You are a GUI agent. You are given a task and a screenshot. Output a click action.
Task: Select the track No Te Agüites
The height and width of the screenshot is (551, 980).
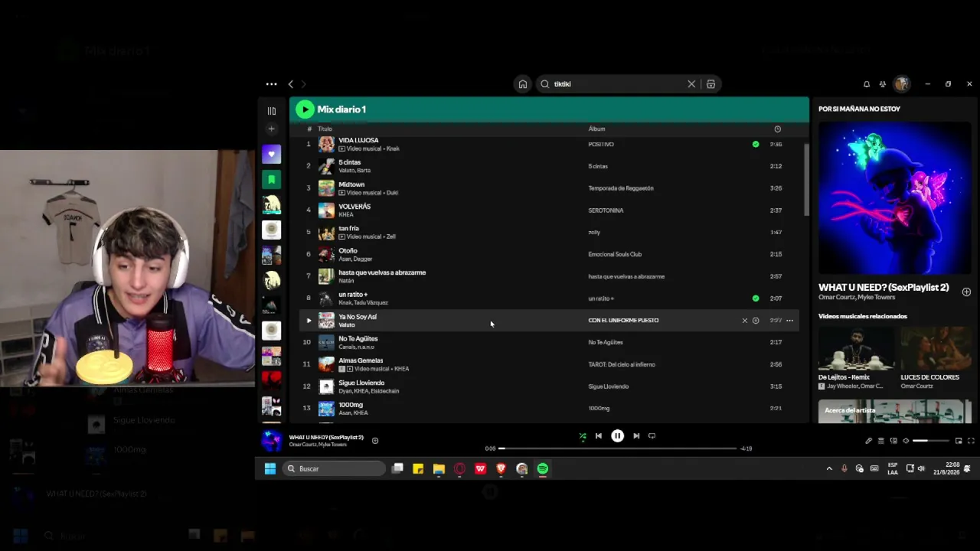358,339
